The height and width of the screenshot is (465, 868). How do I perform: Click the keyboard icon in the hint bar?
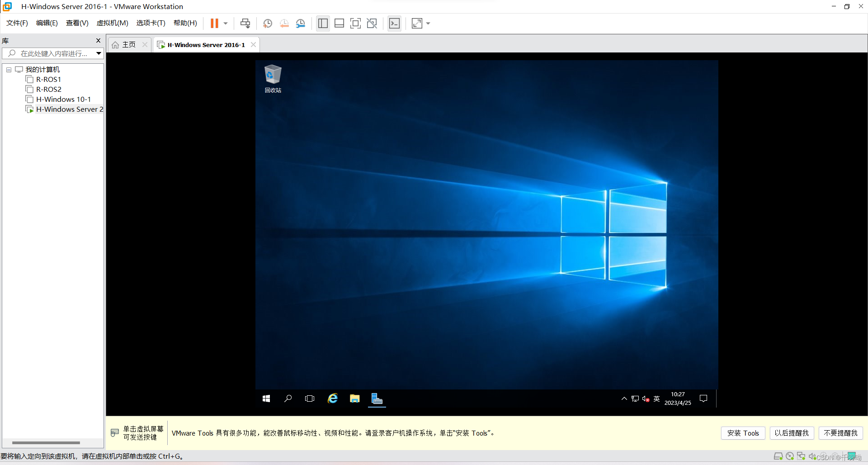coord(115,432)
